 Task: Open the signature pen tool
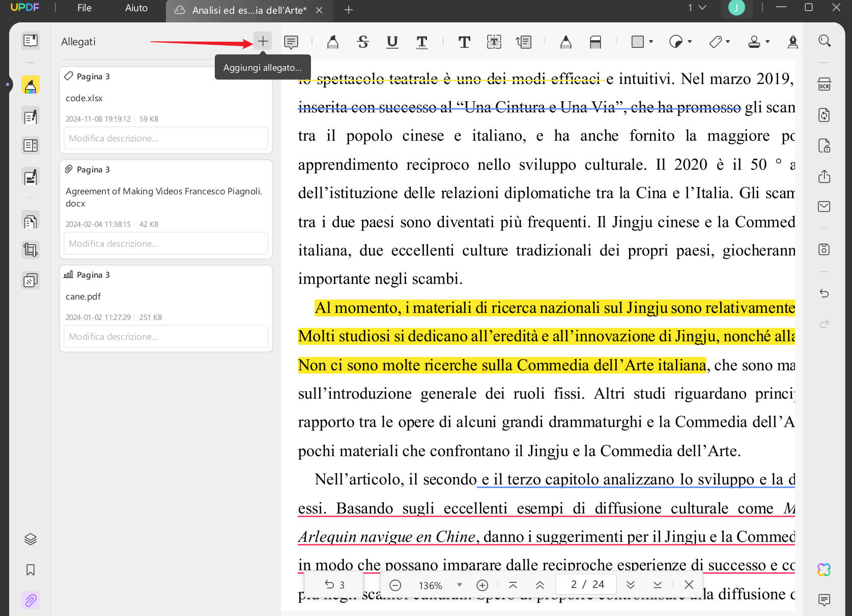[x=792, y=42]
